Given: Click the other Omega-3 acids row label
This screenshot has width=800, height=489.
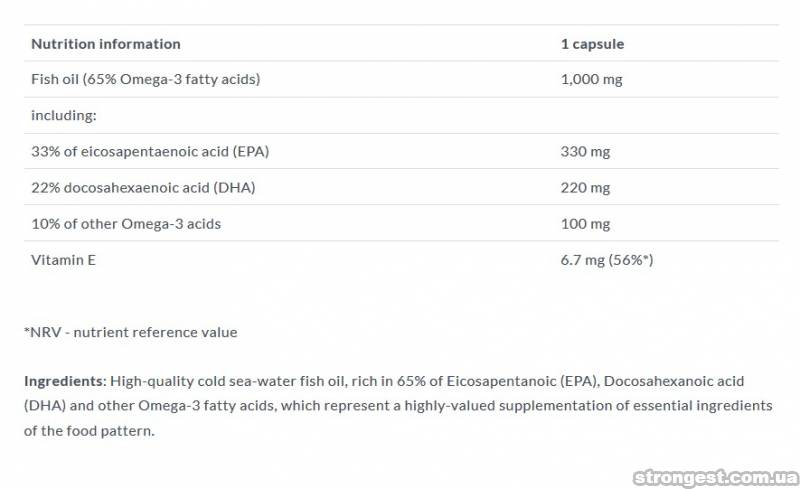Looking at the screenshot, I should 126,224.
